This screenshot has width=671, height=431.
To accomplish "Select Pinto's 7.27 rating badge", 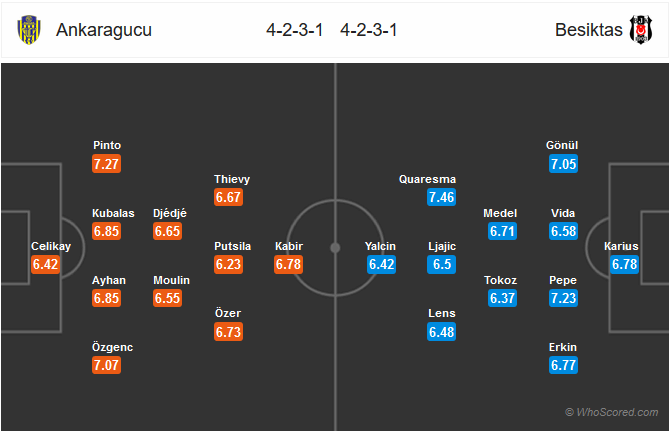I will [x=106, y=164].
